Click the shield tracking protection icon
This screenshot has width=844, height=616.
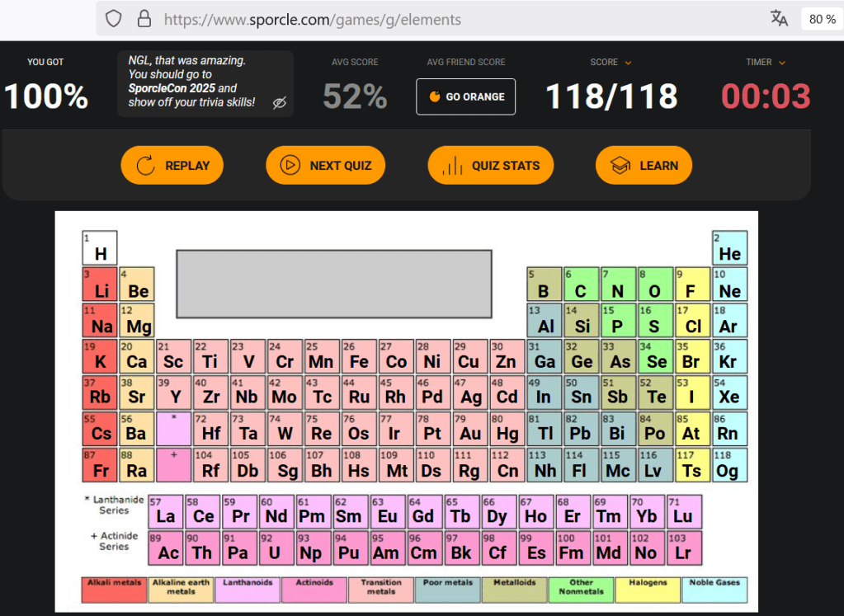(114, 19)
